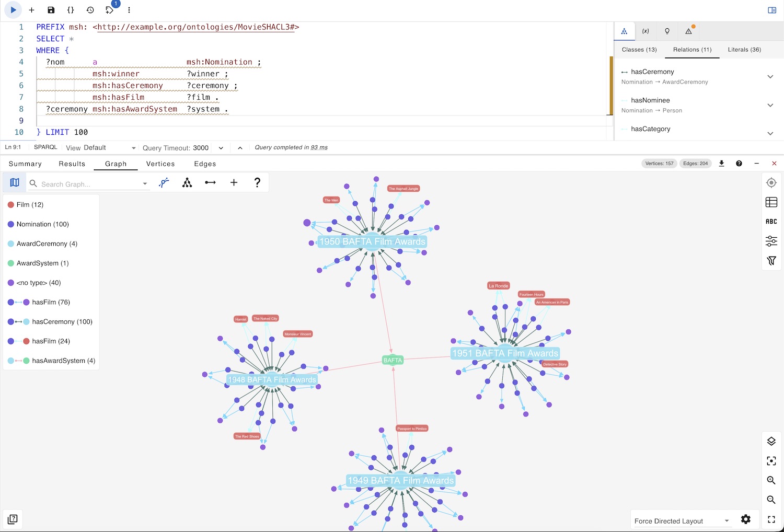Open the query history
This screenshot has height=532, width=784.
pos(89,9)
